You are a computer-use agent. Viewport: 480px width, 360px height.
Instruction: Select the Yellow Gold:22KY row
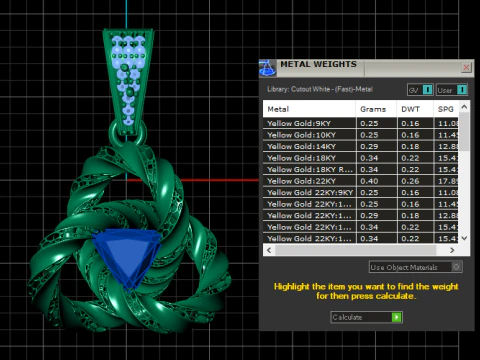pyautogui.click(x=361, y=181)
